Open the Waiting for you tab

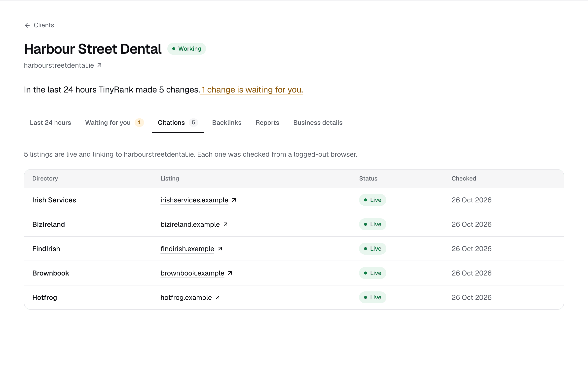point(114,123)
